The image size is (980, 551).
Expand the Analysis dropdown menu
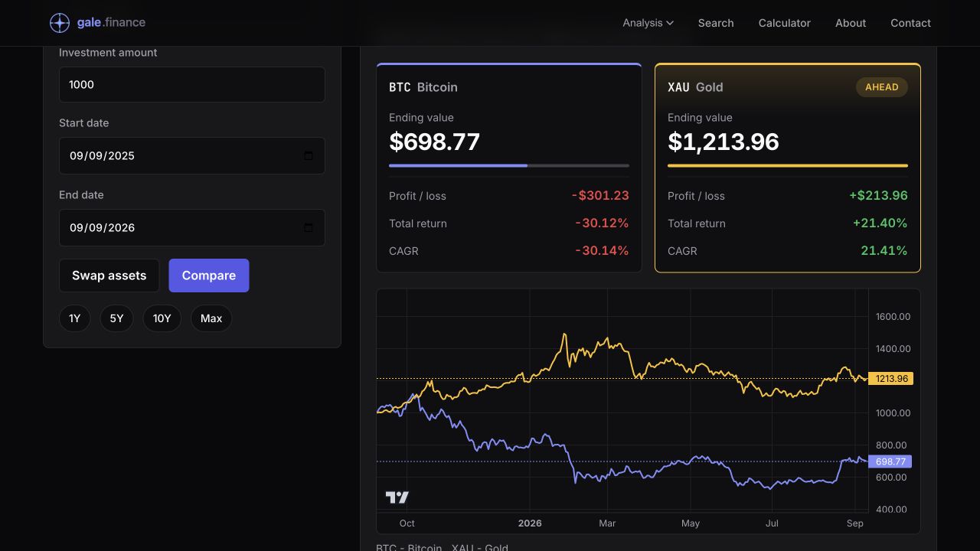tap(648, 23)
